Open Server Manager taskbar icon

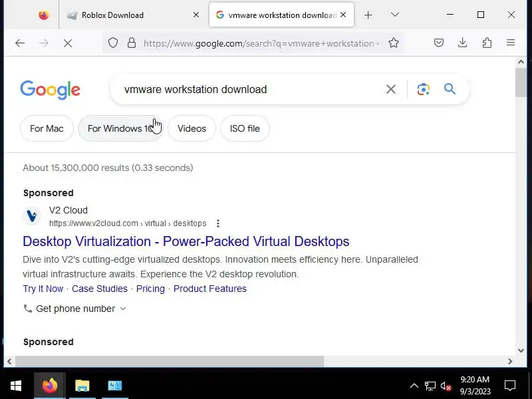coord(114,386)
